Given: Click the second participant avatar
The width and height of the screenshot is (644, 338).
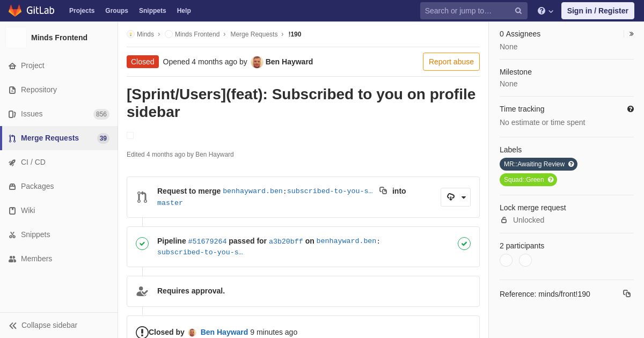Looking at the screenshot, I should tap(525, 260).
